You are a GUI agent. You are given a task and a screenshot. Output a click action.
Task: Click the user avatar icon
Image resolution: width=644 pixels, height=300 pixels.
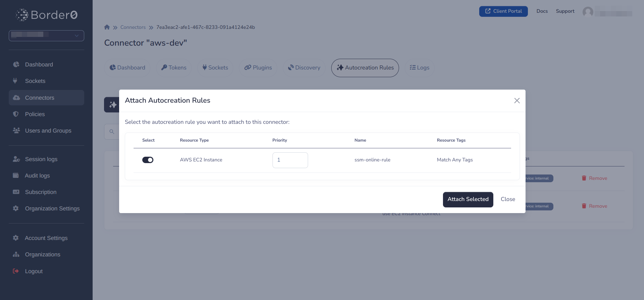[x=588, y=12]
